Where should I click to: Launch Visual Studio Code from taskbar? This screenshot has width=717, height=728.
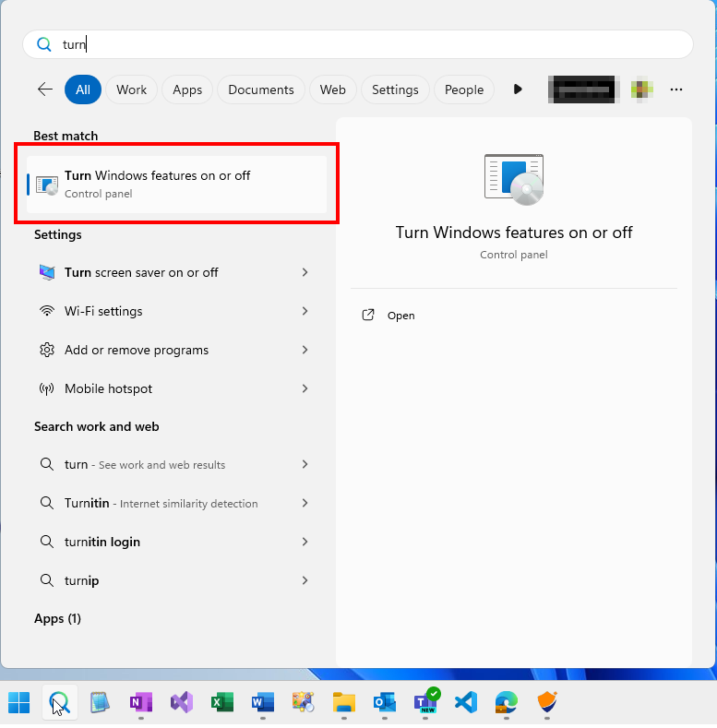(466, 703)
